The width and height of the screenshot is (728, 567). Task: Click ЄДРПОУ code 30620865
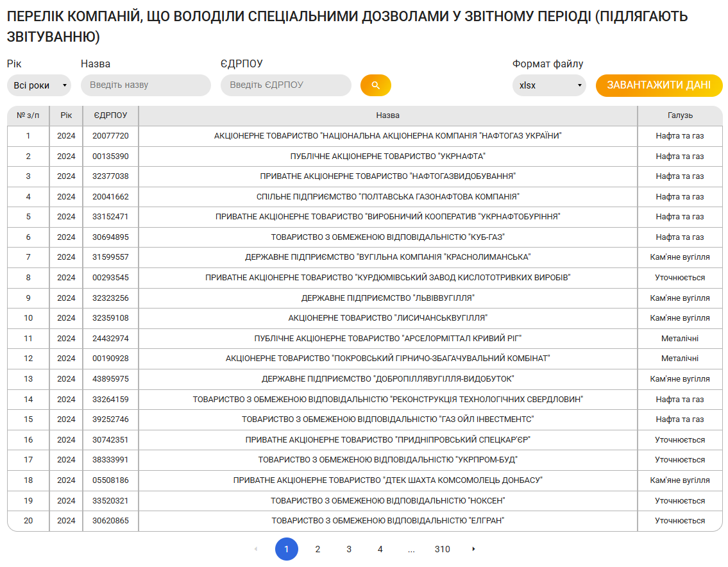click(x=110, y=521)
